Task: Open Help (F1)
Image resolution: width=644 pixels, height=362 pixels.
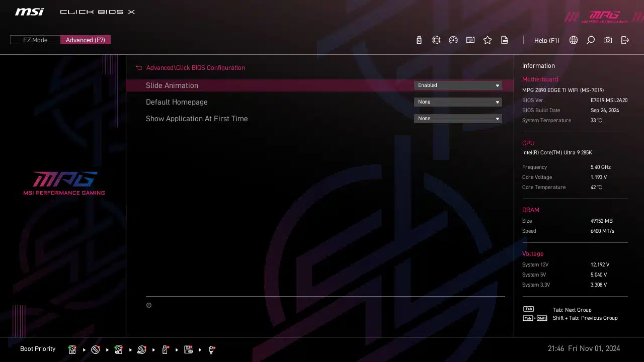Action: click(x=546, y=40)
